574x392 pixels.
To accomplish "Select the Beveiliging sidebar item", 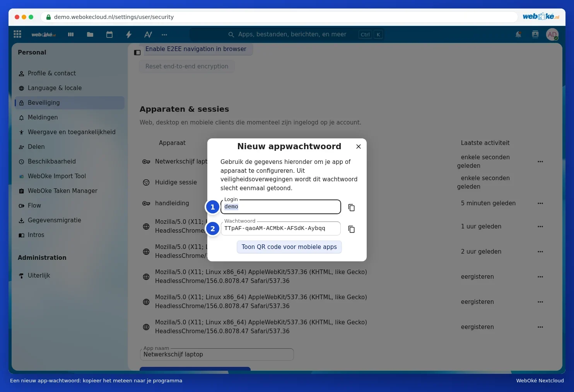I will (x=70, y=103).
